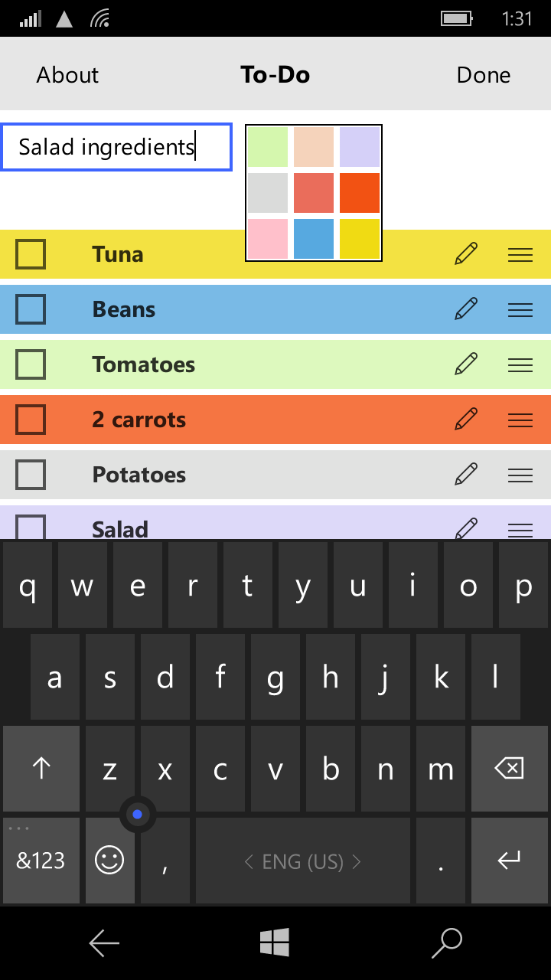551x980 pixels.
Task: Tick the 2 carrots checkbox
Action: point(31,420)
